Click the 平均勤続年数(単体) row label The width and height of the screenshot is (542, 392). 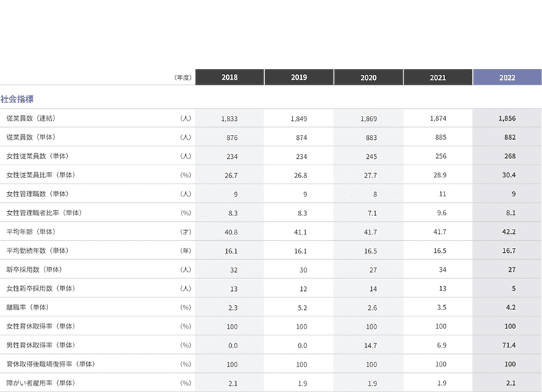37,251
